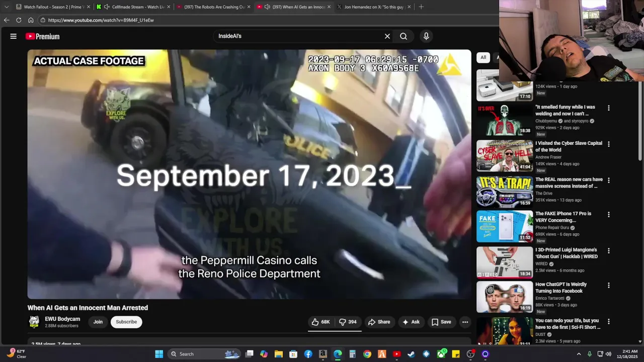Open Steam from taskbar
This screenshot has height=362, width=644.
(x=412, y=354)
